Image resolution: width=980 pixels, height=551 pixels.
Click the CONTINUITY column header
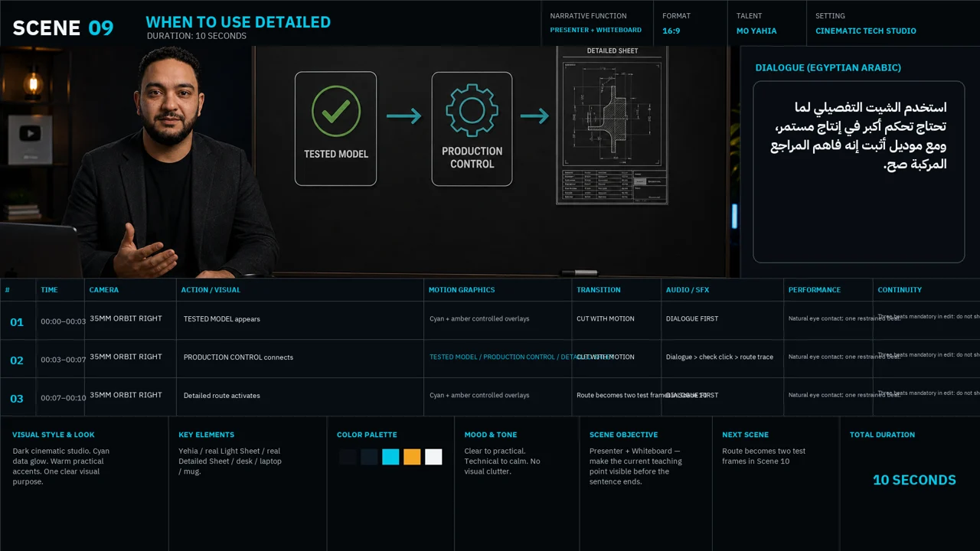pyautogui.click(x=900, y=290)
